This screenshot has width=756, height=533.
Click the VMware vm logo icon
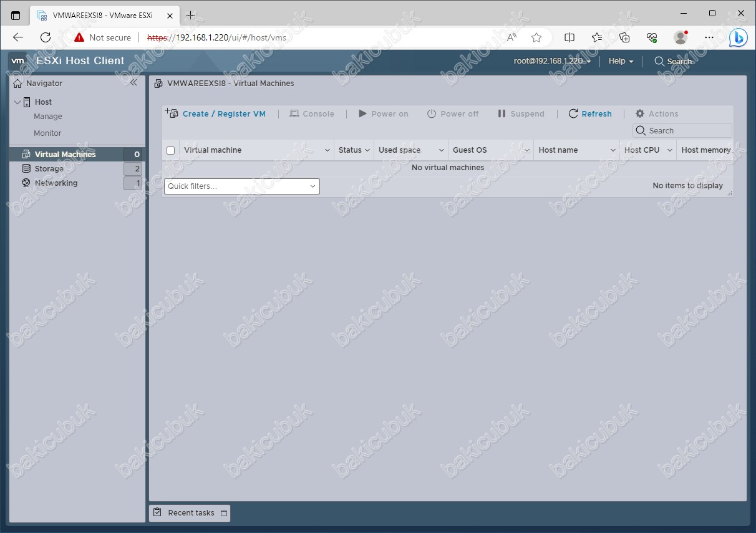pyautogui.click(x=17, y=61)
